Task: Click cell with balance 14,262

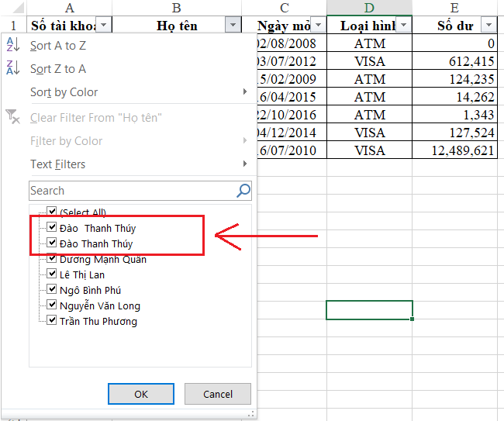Action: [454, 97]
